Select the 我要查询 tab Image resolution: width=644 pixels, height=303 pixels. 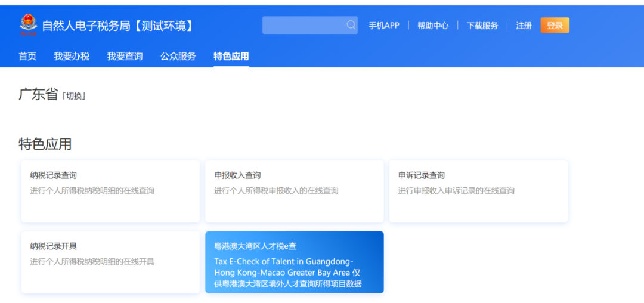point(125,57)
